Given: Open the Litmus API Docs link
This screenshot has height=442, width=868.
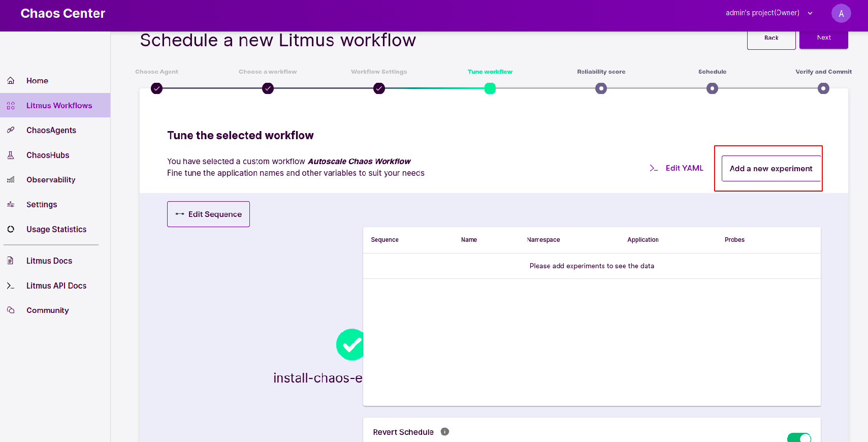Looking at the screenshot, I should tap(55, 286).
